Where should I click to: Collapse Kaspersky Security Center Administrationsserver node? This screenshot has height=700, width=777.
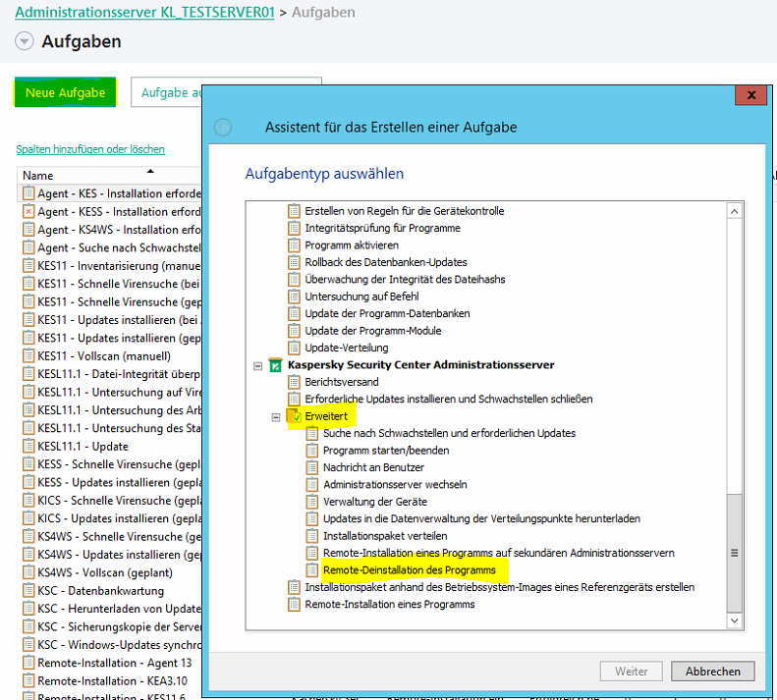[257, 366]
